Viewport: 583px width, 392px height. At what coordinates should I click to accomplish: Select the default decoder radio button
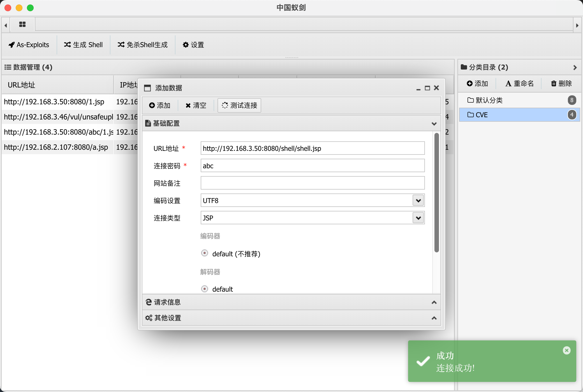[x=205, y=289]
